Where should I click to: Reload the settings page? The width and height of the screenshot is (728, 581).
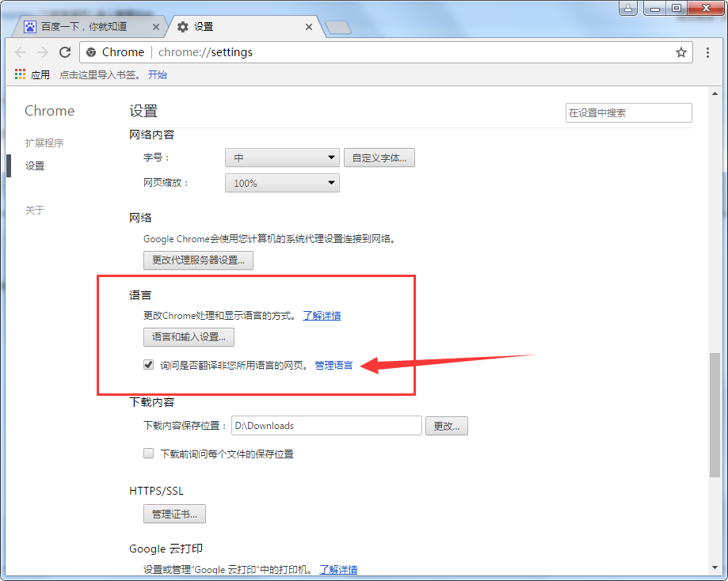tap(66, 52)
